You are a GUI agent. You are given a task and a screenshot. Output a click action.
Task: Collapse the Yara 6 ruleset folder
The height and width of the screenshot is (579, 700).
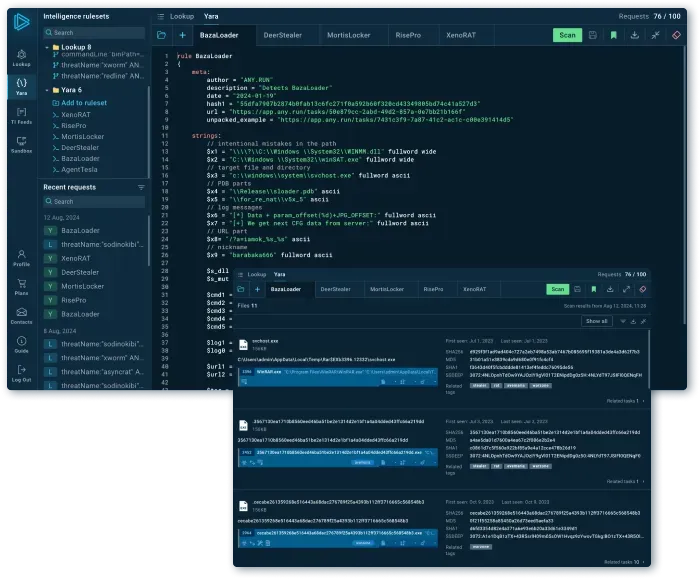coord(46,90)
